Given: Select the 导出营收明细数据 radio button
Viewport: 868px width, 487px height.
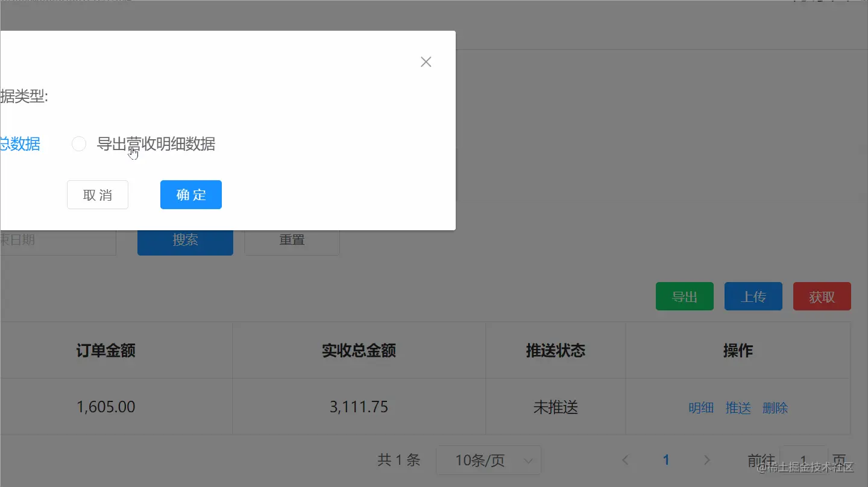Looking at the screenshot, I should pyautogui.click(x=79, y=143).
